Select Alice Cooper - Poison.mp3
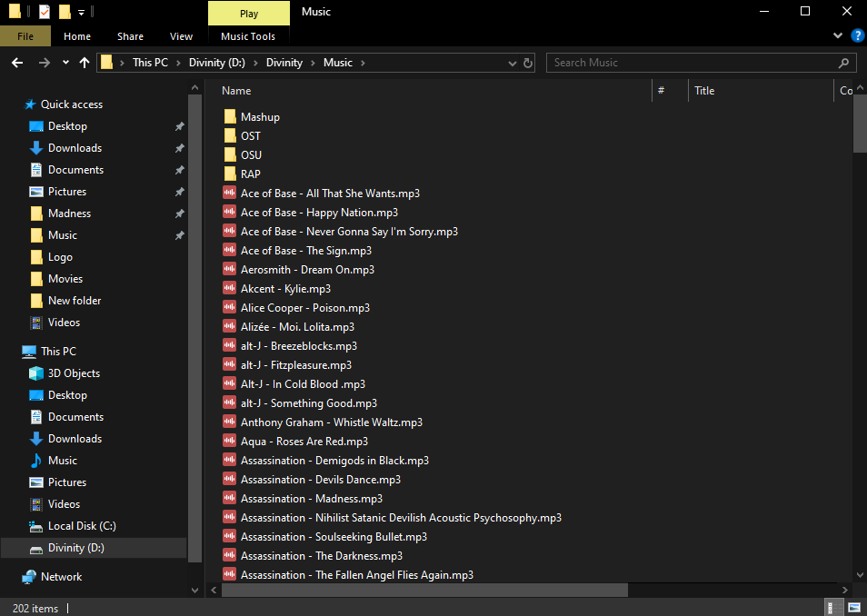 point(305,308)
